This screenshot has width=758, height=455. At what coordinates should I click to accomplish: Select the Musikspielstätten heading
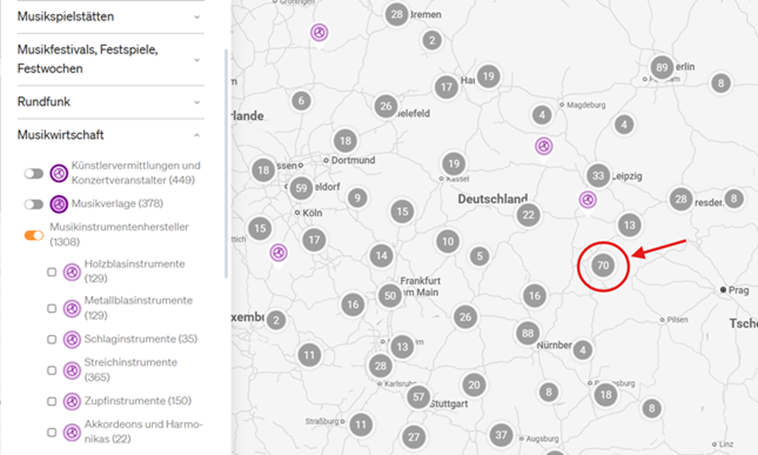pyautogui.click(x=66, y=17)
